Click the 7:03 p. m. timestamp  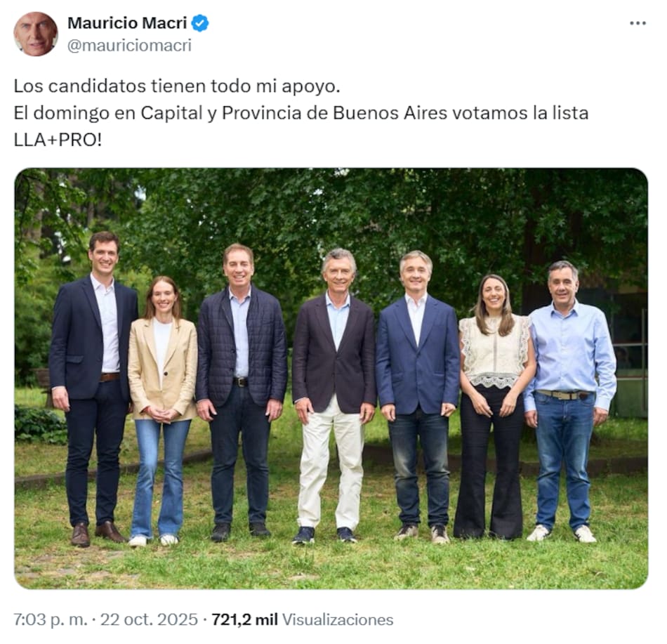pyautogui.click(x=50, y=619)
